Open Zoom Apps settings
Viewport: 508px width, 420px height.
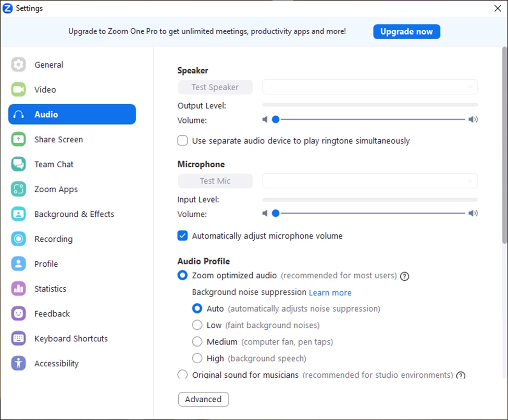coord(72,189)
